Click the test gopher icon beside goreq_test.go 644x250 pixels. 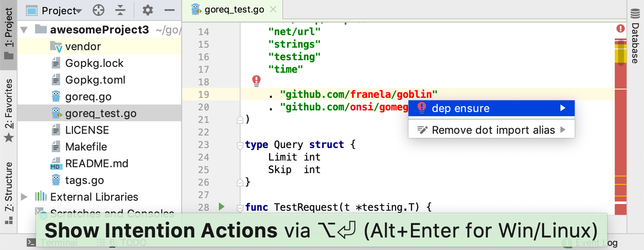tap(56, 113)
